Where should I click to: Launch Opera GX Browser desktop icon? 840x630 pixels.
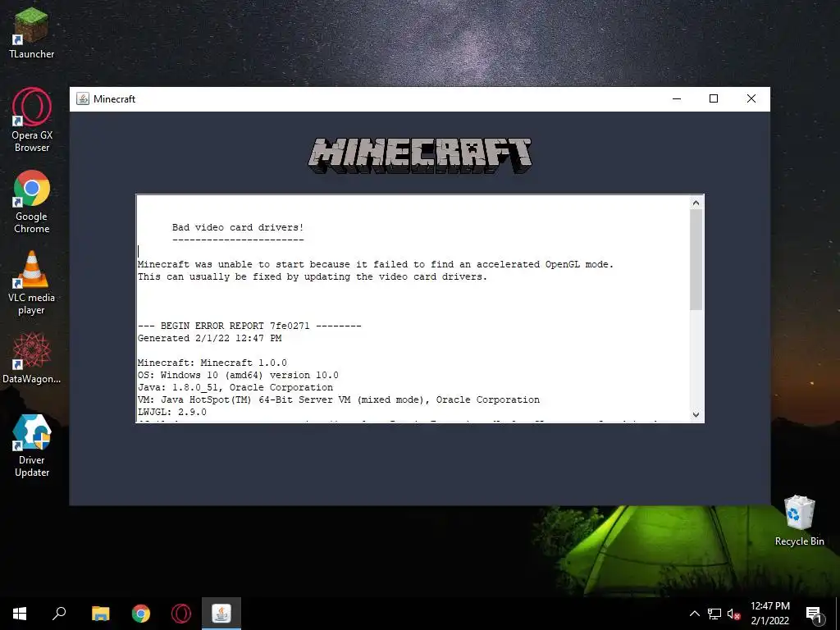tap(32, 120)
